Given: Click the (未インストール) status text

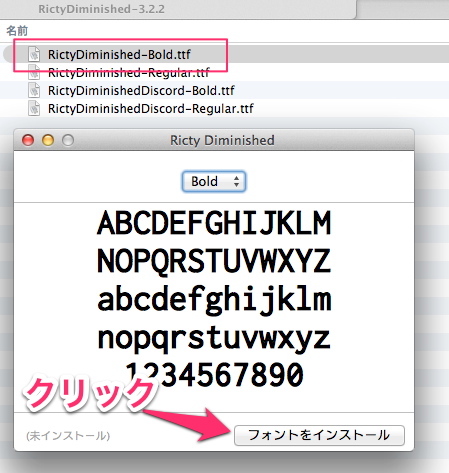Looking at the screenshot, I should (x=68, y=436).
